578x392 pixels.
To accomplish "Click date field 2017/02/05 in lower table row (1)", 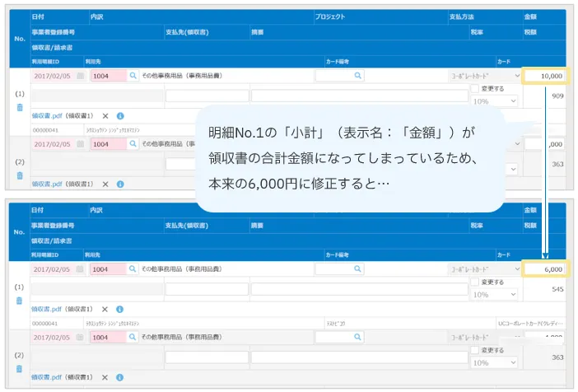I will click(x=53, y=269).
